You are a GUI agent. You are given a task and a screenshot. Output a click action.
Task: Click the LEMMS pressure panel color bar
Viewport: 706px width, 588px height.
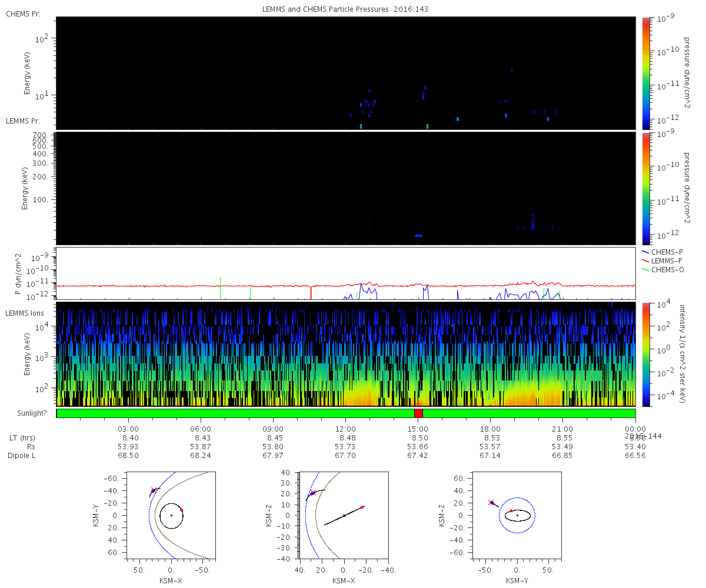click(x=646, y=188)
